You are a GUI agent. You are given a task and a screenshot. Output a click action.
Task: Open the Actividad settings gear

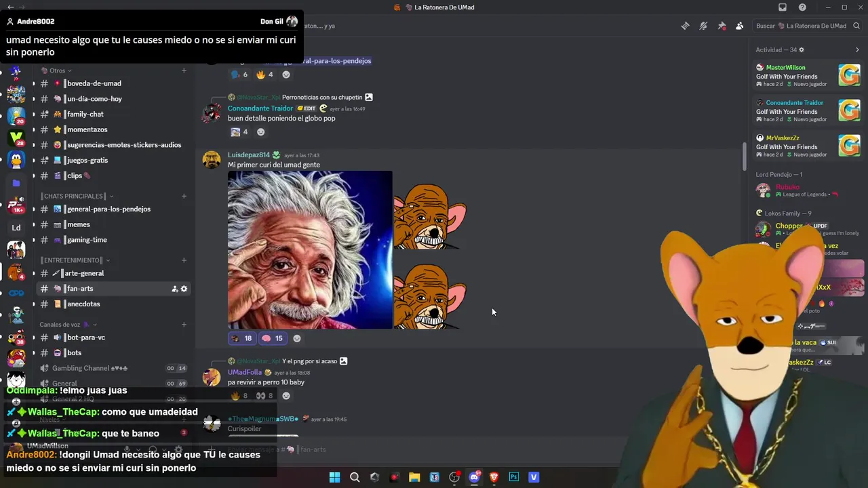(801, 49)
